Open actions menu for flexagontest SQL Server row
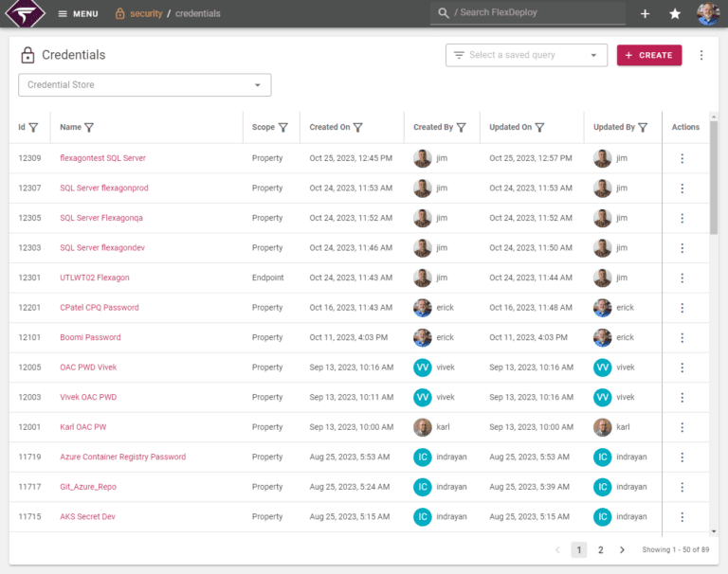This screenshot has height=574, width=728. coord(682,158)
